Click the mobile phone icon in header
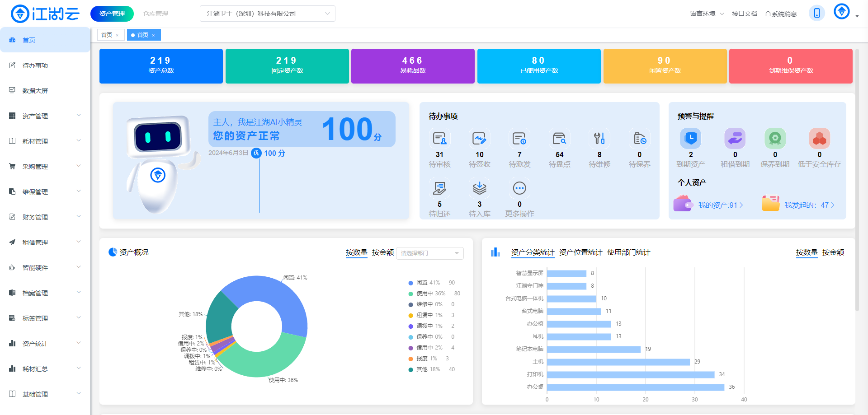Image resolution: width=868 pixels, height=415 pixels. coord(817,13)
